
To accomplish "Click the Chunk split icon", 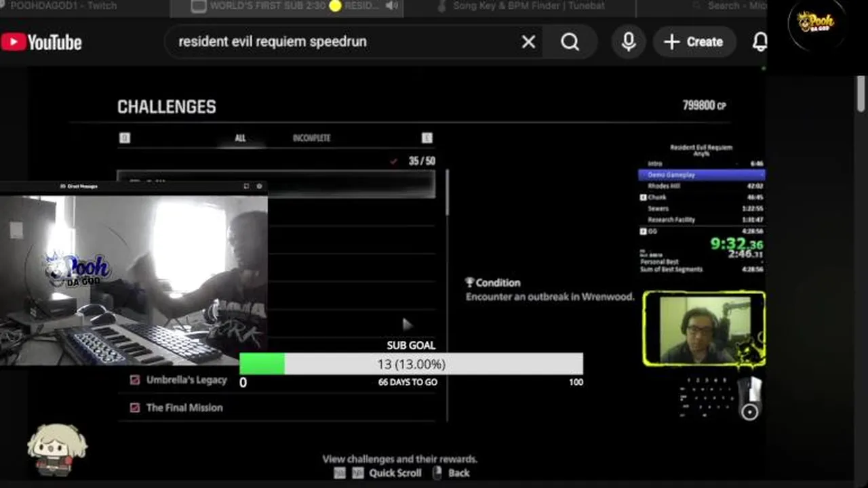I will (643, 197).
